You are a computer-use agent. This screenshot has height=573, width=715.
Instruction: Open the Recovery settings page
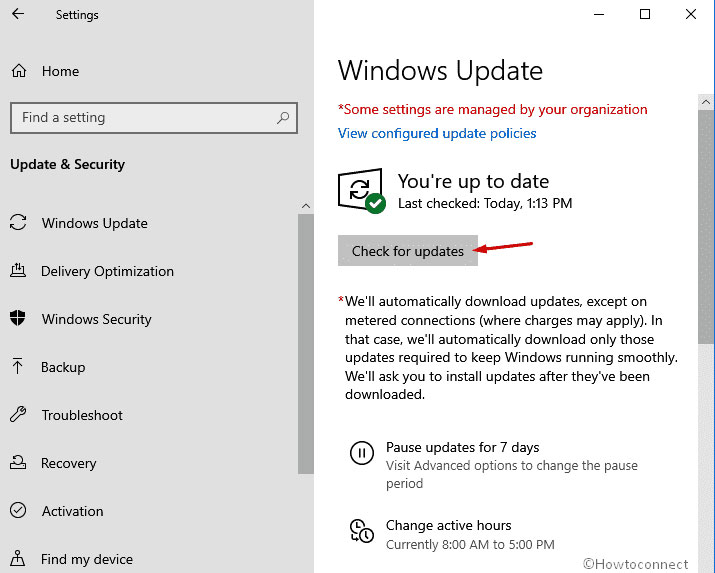coord(68,463)
